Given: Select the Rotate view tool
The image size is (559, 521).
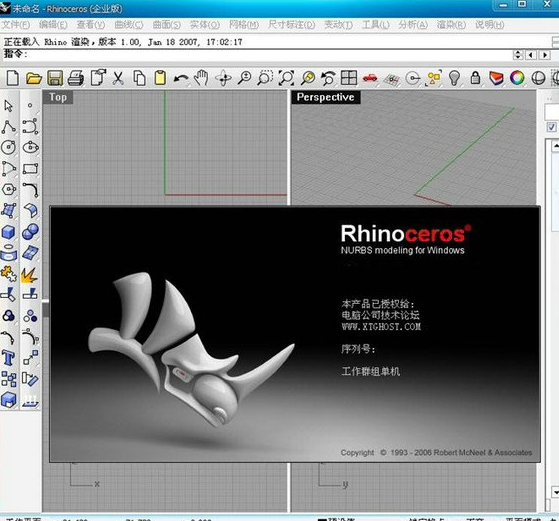Looking at the screenshot, I should 224,78.
